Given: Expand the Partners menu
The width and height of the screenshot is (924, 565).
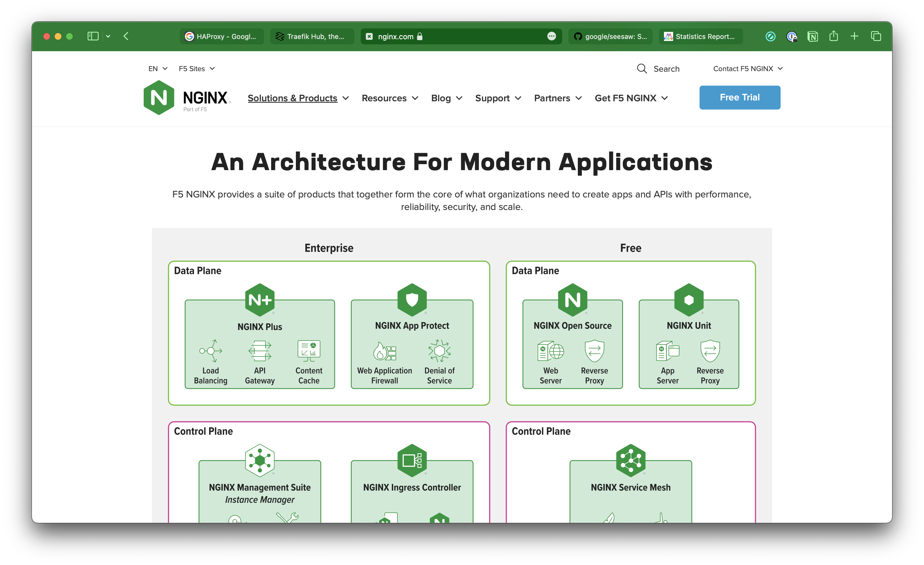Looking at the screenshot, I should (558, 98).
